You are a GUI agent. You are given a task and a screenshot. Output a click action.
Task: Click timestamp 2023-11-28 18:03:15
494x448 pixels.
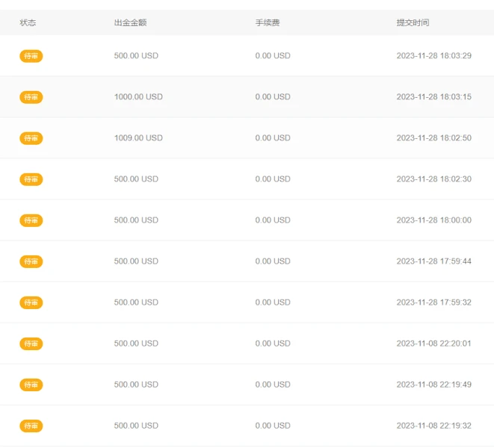tap(433, 96)
